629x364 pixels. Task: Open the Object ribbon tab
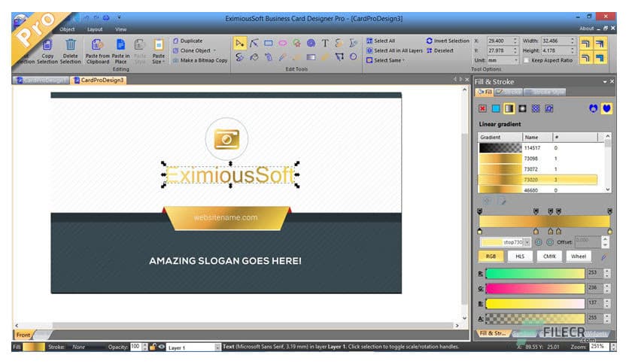67,29
